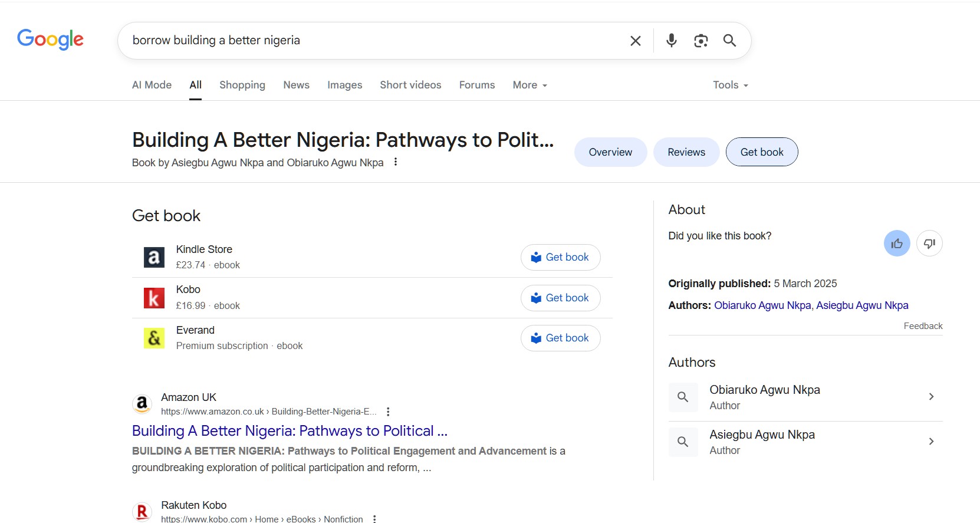Toggle thumbs down for this book
Screen dimensions: 980x523
point(929,244)
